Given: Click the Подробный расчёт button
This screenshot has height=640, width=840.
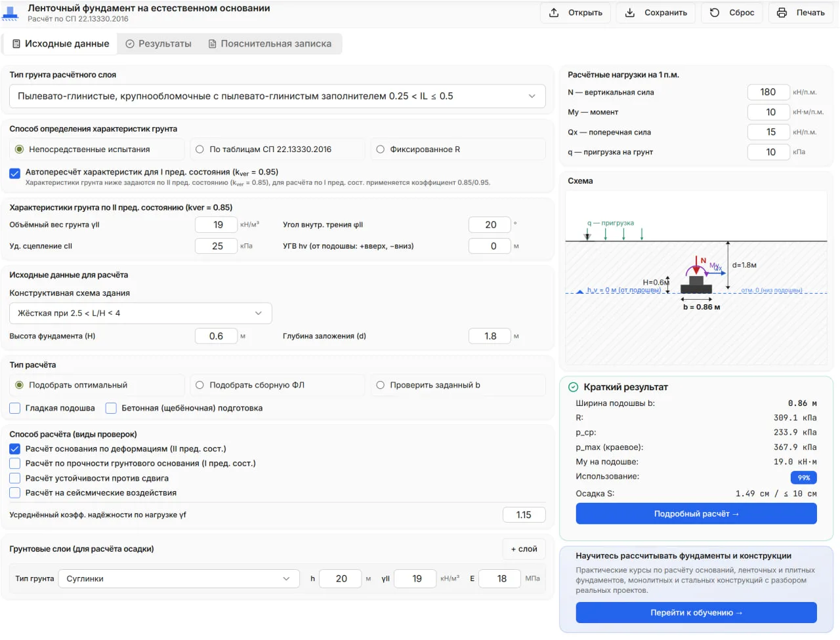Looking at the screenshot, I should tap(696, 514).
